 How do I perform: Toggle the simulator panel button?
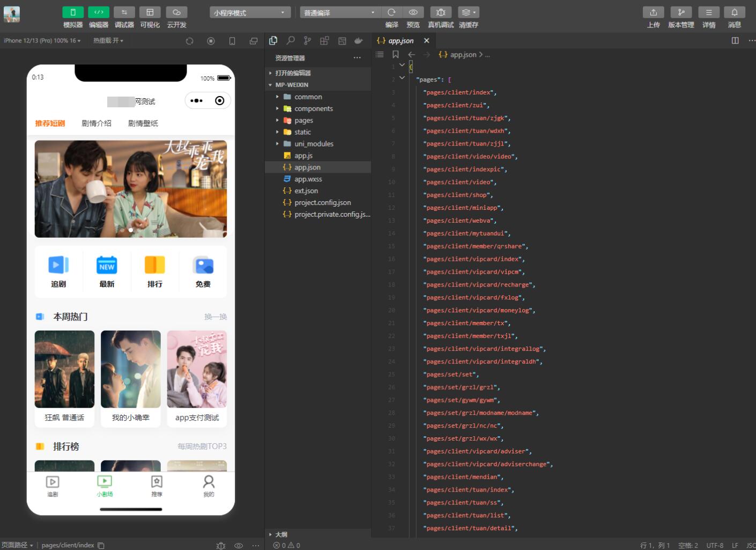point(73,12)
